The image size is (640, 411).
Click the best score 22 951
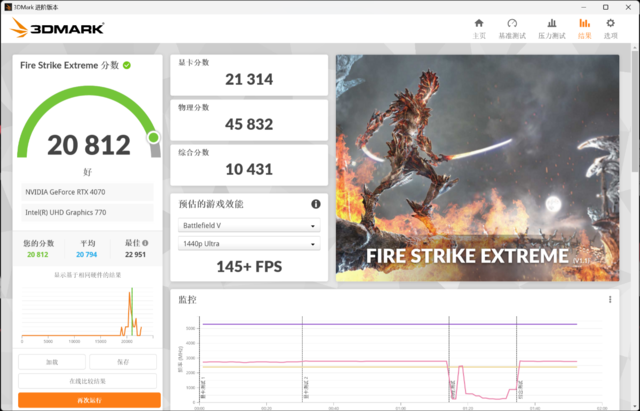pos(135,255)
